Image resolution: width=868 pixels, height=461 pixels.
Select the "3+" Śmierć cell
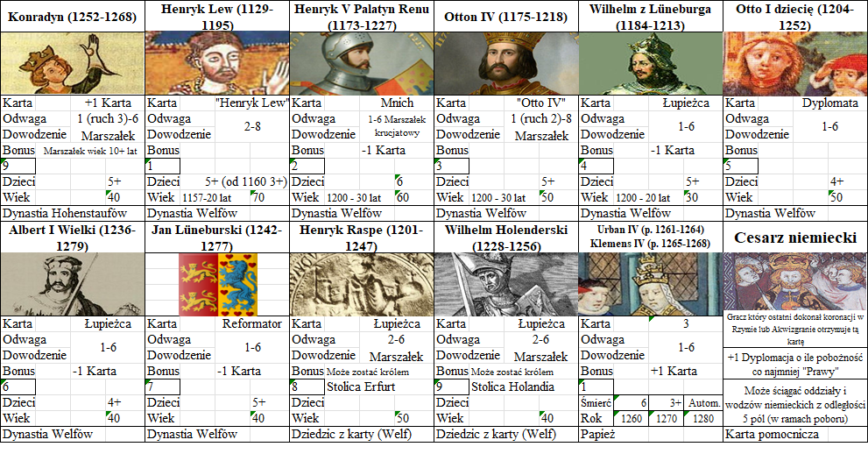coord(666,403)
